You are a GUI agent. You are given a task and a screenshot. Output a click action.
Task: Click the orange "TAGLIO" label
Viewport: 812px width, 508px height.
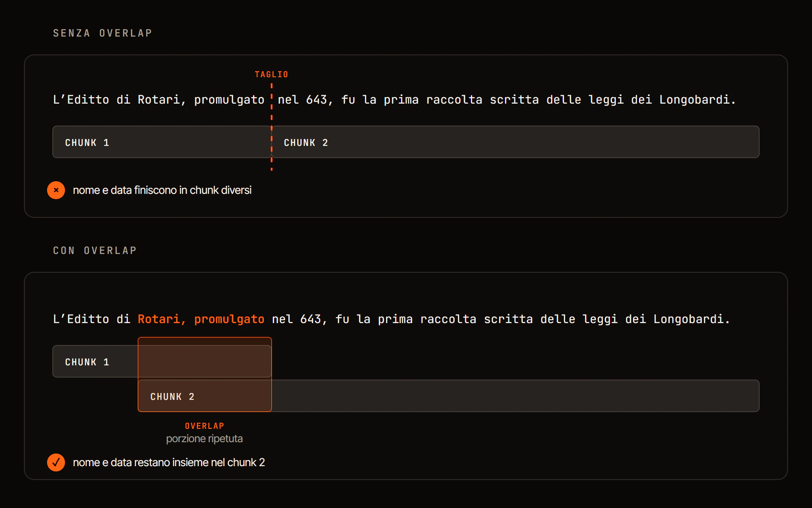272,74
